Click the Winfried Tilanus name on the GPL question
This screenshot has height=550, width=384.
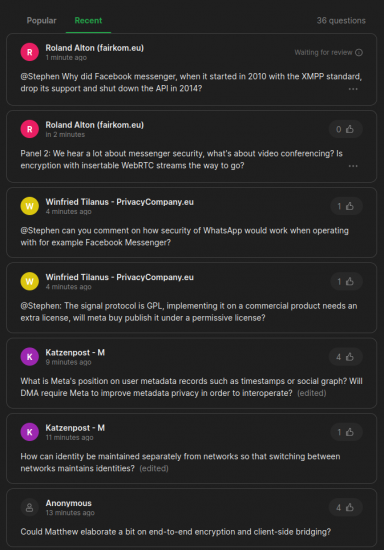120,277
